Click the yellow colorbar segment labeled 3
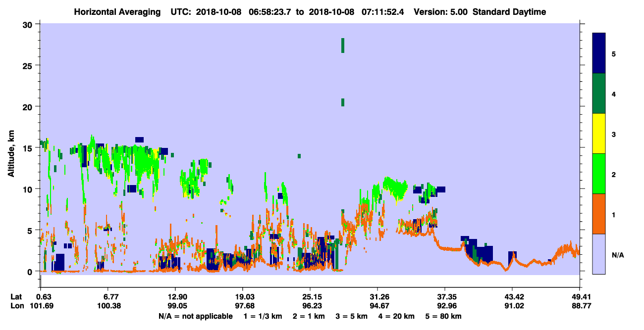This screenshot has width=644, height=330. (599, 134)
